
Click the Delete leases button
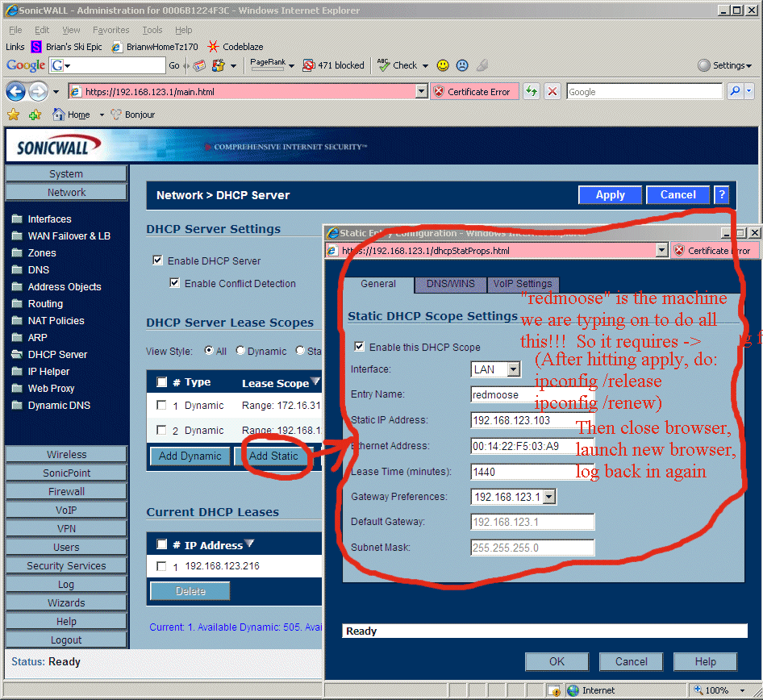point(190,591)
